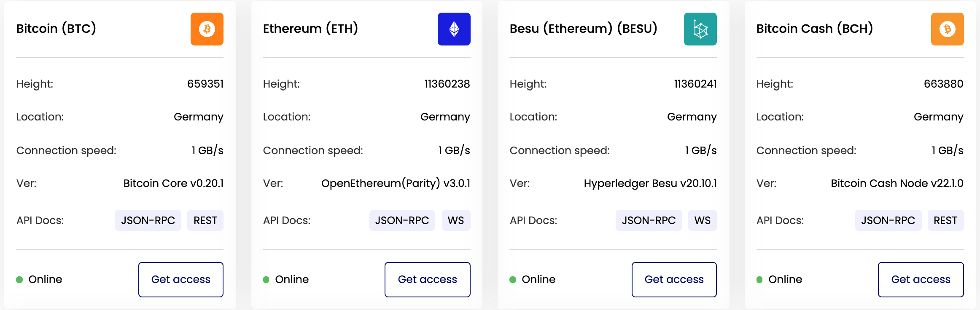This screenshot has width=980, height=310.
Task: Select the Besu (Ethereum) (BESU) card title
Action: click(x=583, y=29)
